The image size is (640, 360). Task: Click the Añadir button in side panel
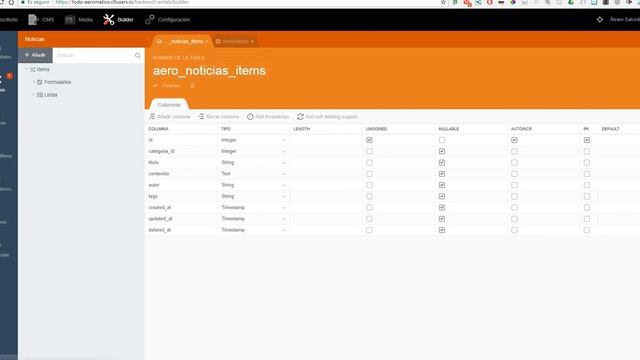(35, 55)
